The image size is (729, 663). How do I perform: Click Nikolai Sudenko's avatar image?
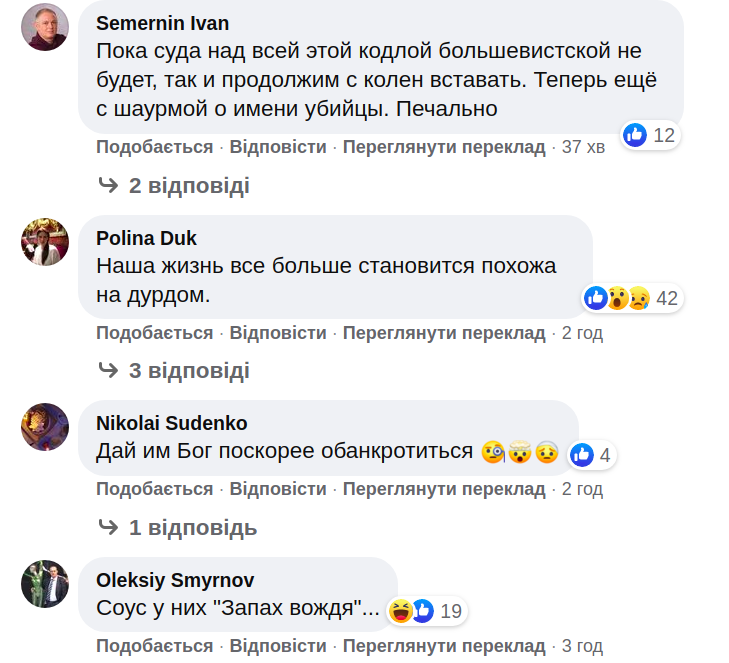click(45, 427)
